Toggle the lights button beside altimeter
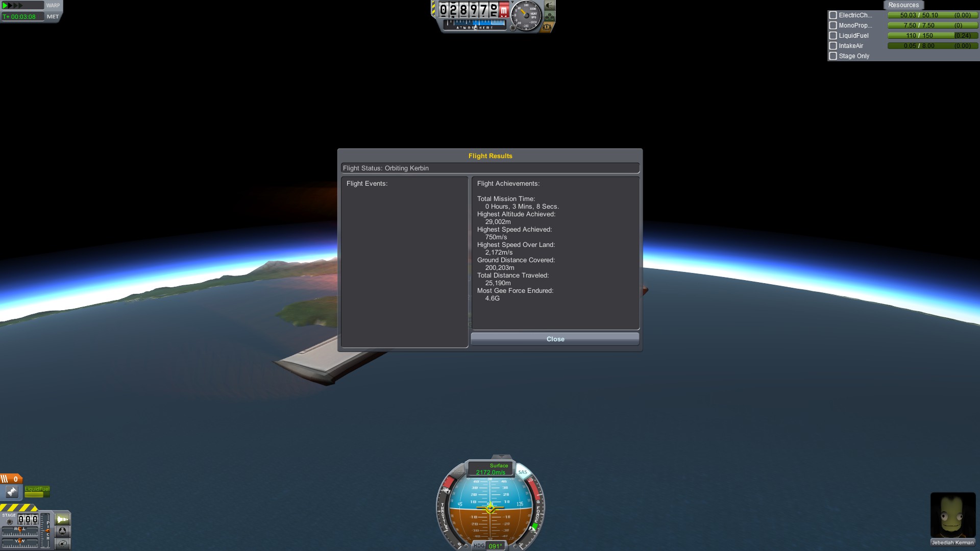980x551 pixels. pyautogui.click(x=550, y=6)
